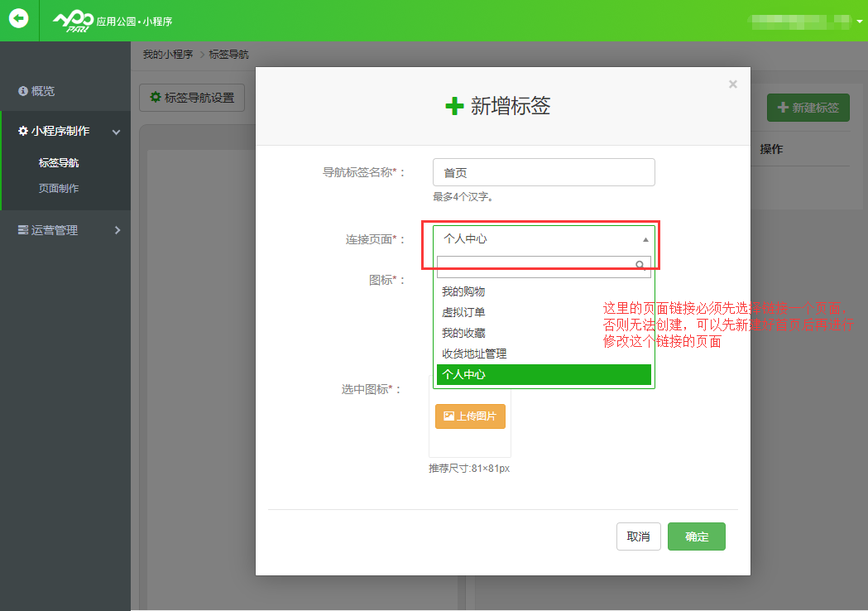Open 标签导航设置 with the gear icon
868x611 pixels.
click(192, 98)
